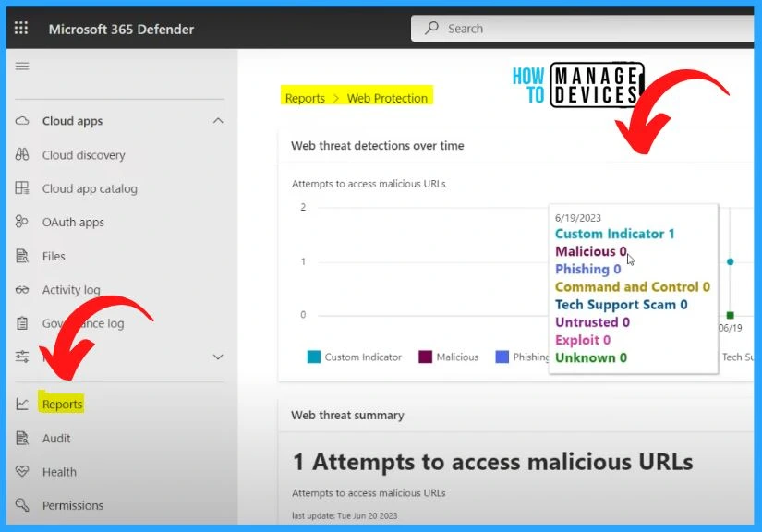Viewport: 762px width, 532px height.
Task: Toggle the Custom Indicator legend swatch
Action: (314, 357)
